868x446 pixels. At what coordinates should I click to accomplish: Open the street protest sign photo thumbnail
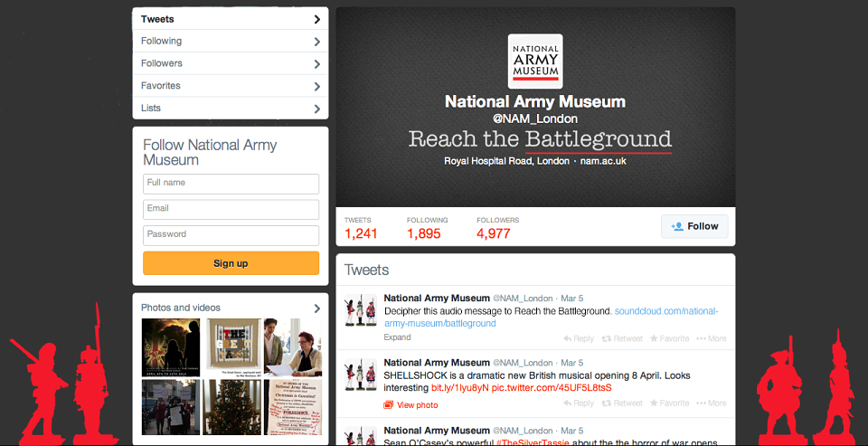(x=171, y=407)
